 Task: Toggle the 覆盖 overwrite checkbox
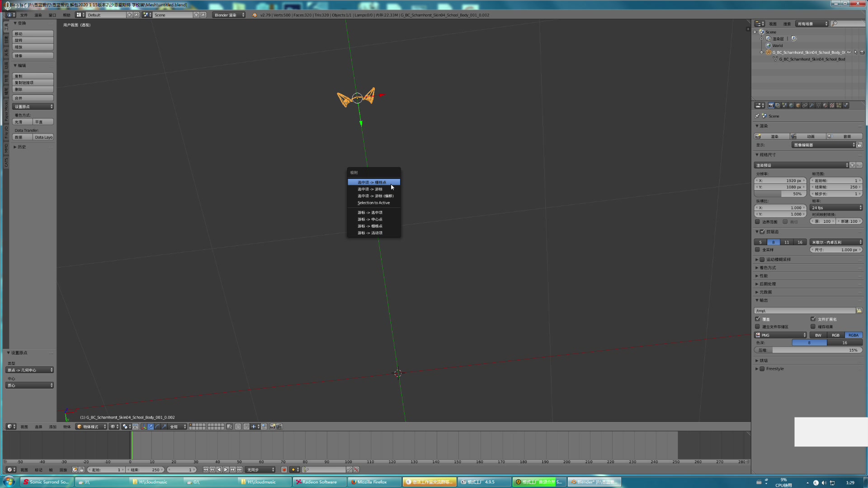[x=758, y=319]
